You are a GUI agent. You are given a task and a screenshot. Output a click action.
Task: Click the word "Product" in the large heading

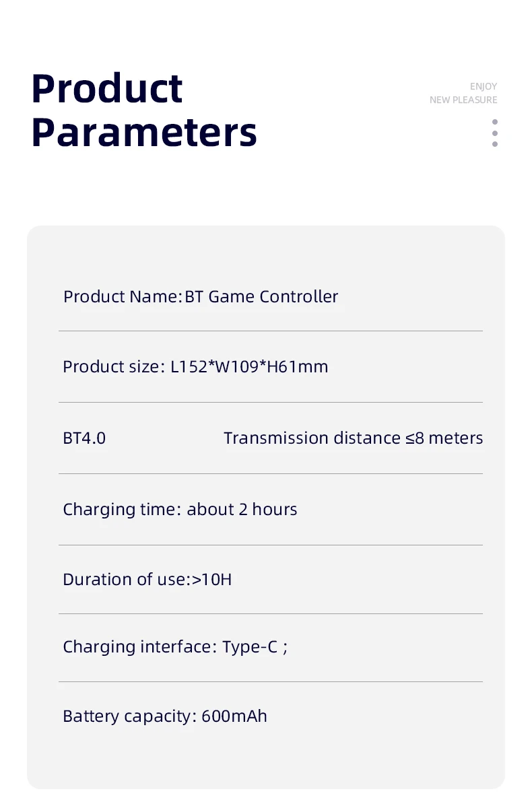coord(107,88)
